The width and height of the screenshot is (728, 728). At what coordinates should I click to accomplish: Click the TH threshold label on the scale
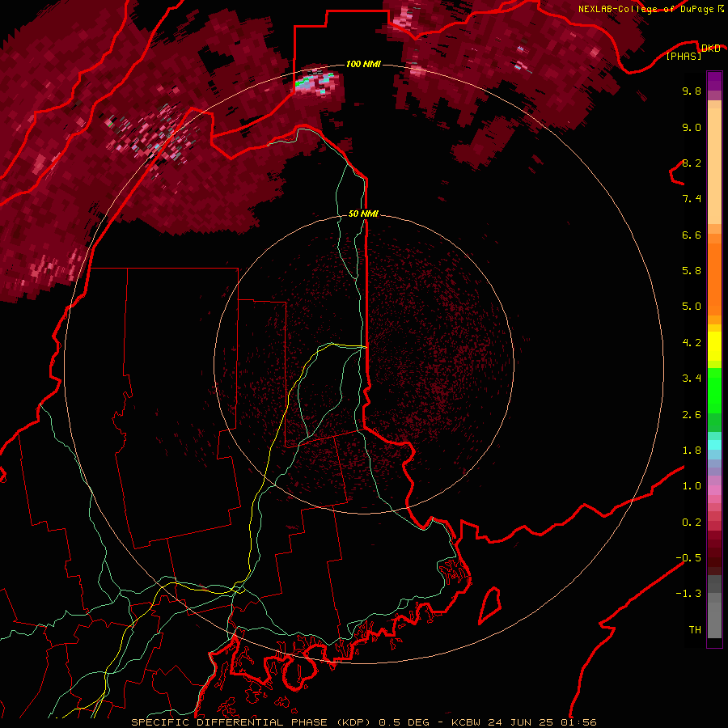[x=695, y=630]
